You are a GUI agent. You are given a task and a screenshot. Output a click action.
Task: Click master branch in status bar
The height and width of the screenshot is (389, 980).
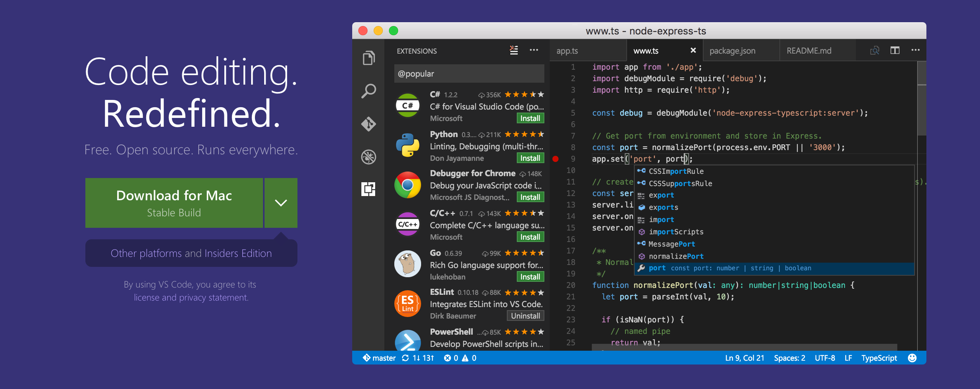(x=379, y=358)
